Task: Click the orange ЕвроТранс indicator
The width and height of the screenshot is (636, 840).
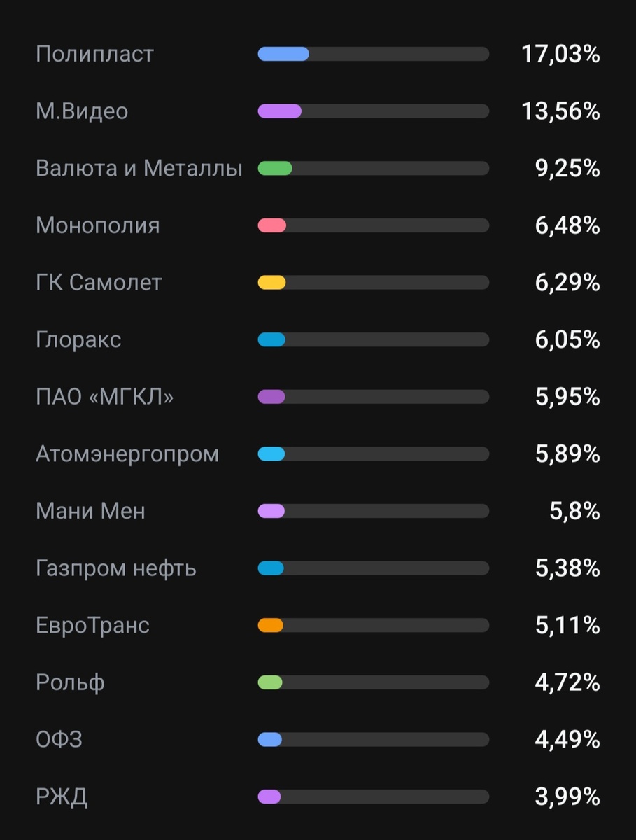Action: pyautogui.click(x=270, y=625)
